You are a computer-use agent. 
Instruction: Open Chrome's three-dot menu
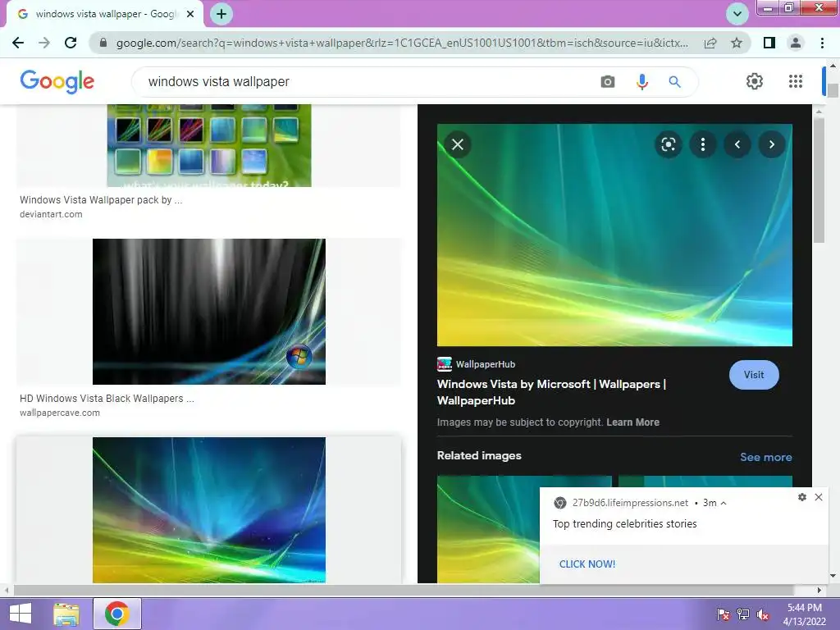point(822,43)
